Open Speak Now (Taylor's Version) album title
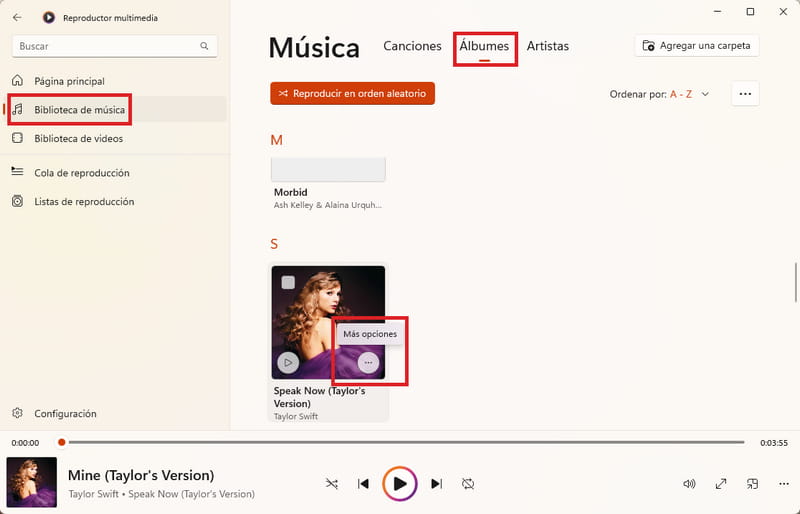This screenshot has width=800, height=514. (319, 397)
